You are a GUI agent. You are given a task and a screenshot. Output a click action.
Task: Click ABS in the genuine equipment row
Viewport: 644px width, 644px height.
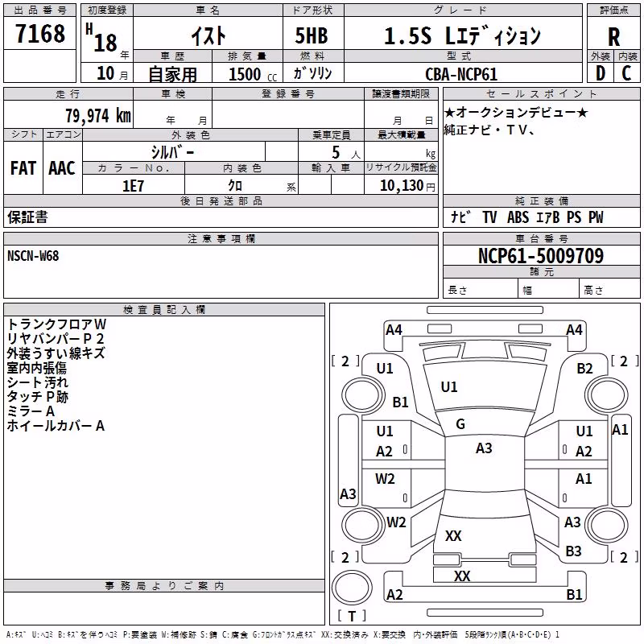click(518, 217)
